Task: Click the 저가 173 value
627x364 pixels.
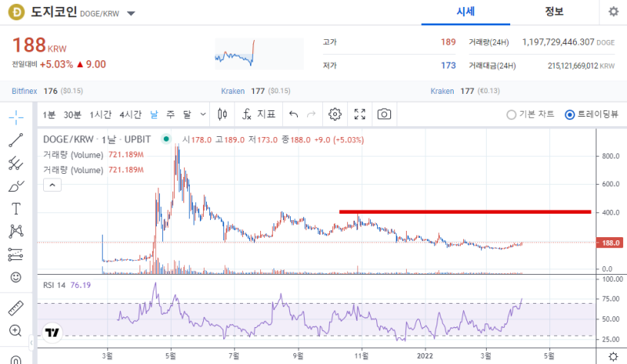Action: (448, 66)
